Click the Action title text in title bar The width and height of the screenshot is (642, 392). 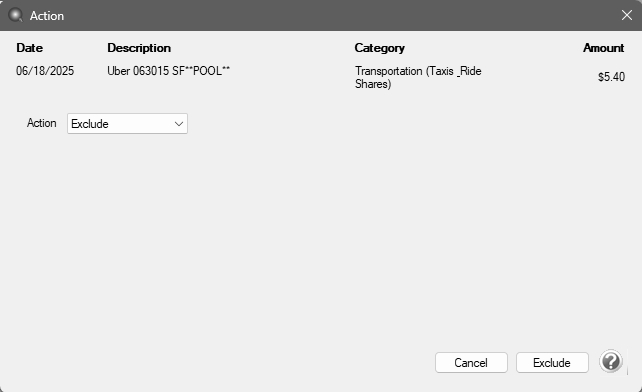[x=47, y=16]
